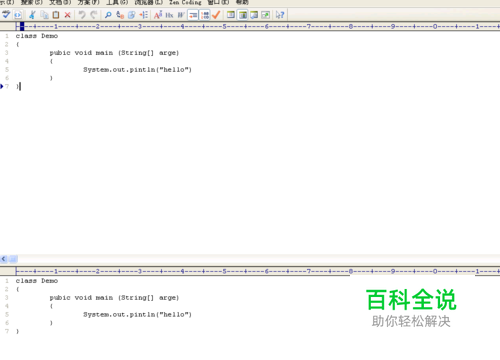Copy selection using the copy icon
This screenshot has width=500, height=360.
click(44, 15)
